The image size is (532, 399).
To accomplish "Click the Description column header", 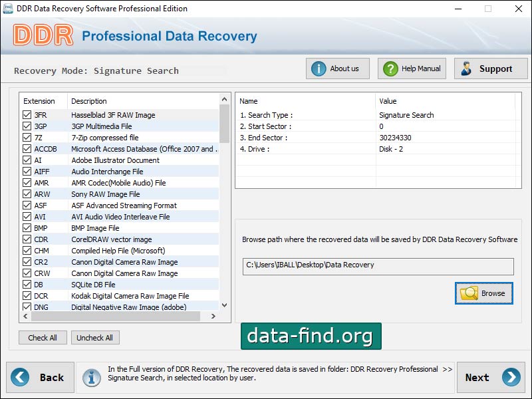I will click(89, 101).
